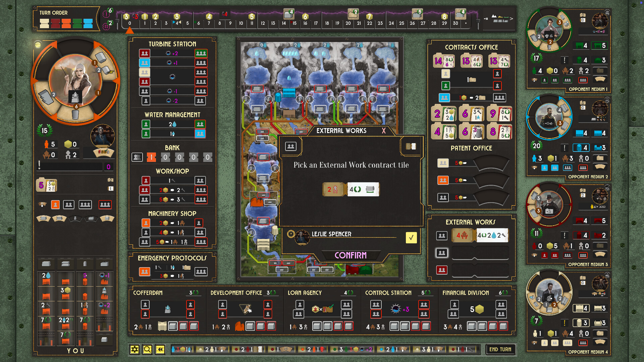Select the External Work contract tile in dialog
This screenshot has width=644, height=362.
click(351, 189)
